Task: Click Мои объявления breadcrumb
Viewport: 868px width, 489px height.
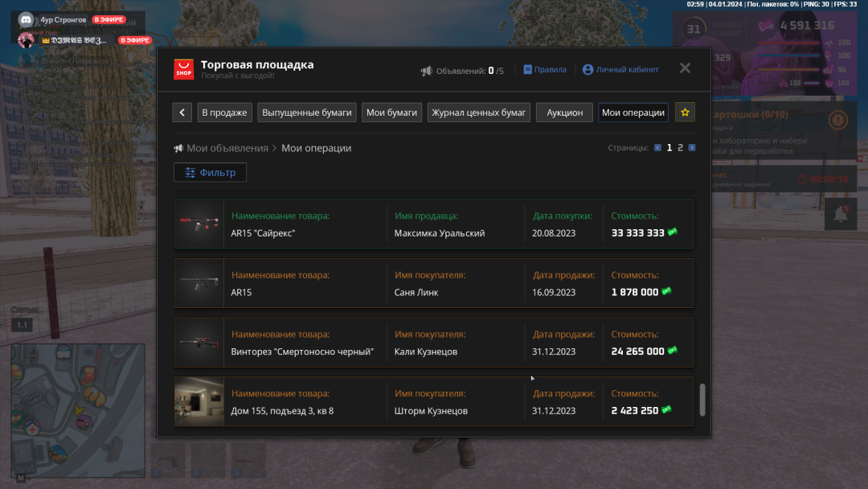Action: click(x=227, y=148)
